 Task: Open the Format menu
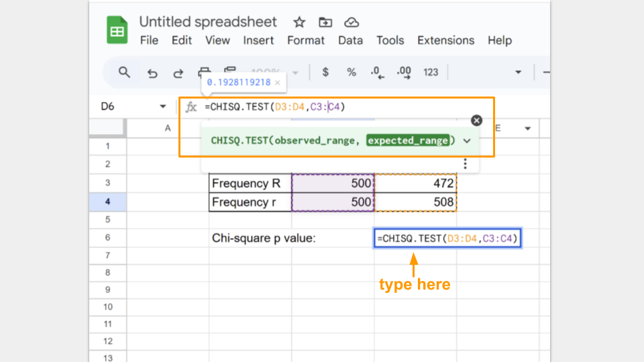click(306, 40)
